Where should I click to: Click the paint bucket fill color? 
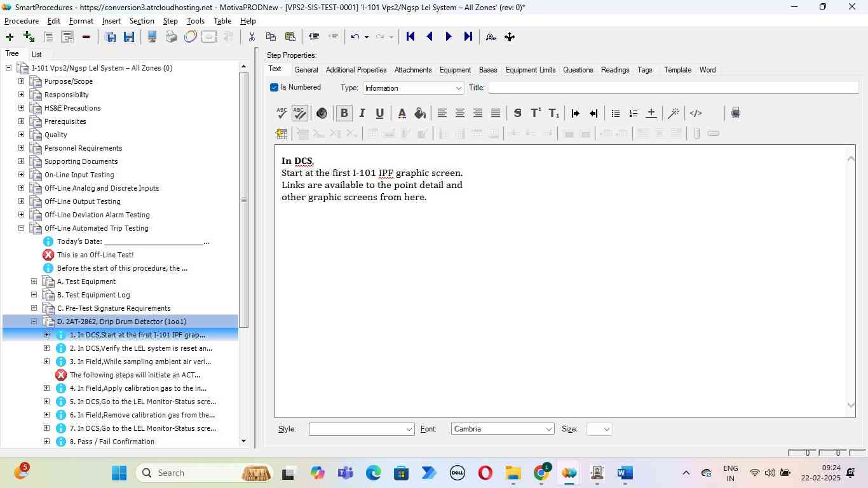coord(420,113)
